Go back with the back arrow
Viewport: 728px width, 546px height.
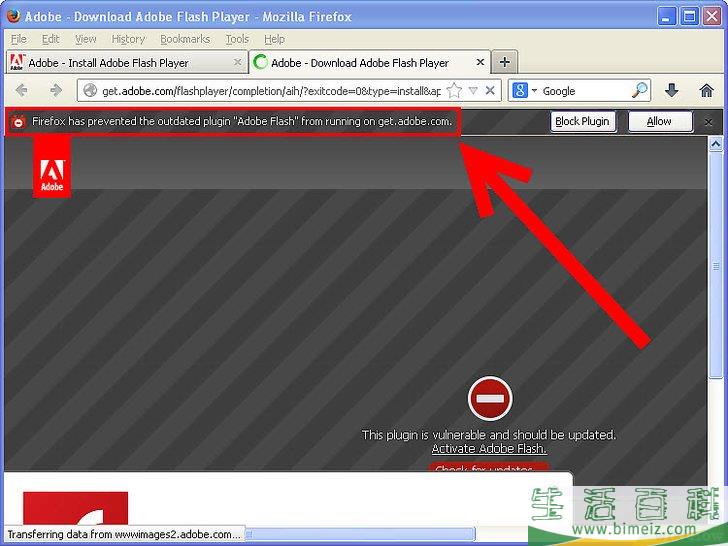pos(22,90)
